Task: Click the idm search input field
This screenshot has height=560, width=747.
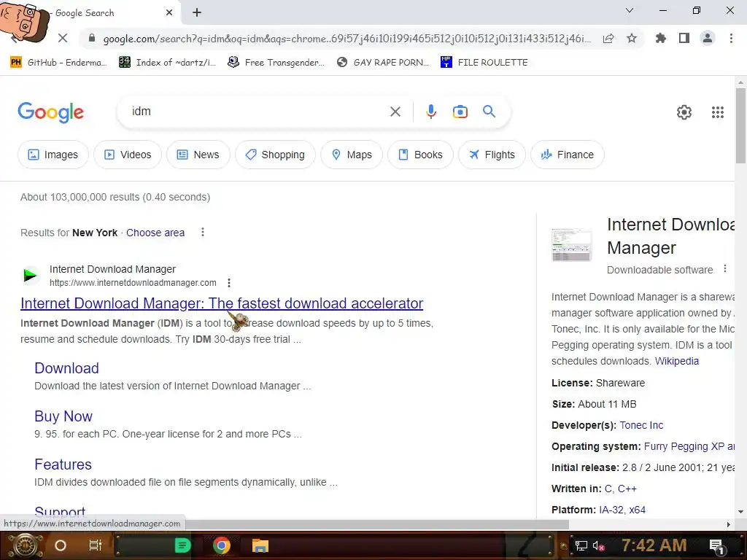Action: click(258, 112)
